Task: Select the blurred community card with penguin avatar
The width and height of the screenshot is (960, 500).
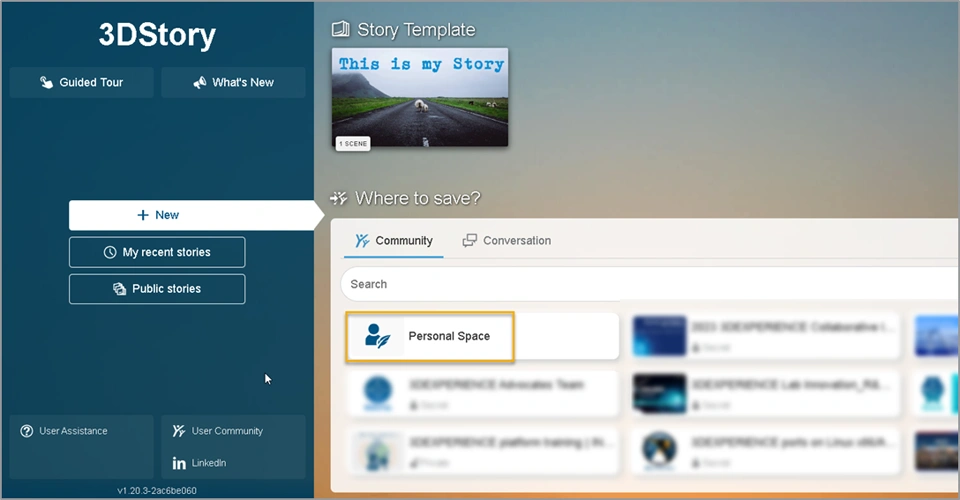Action: [x=765, y=452]
